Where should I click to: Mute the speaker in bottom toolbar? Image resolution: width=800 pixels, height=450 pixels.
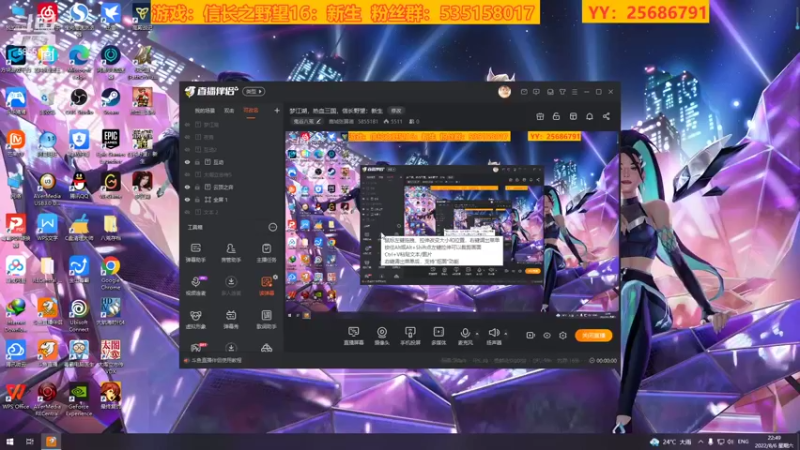pos(493,336)
